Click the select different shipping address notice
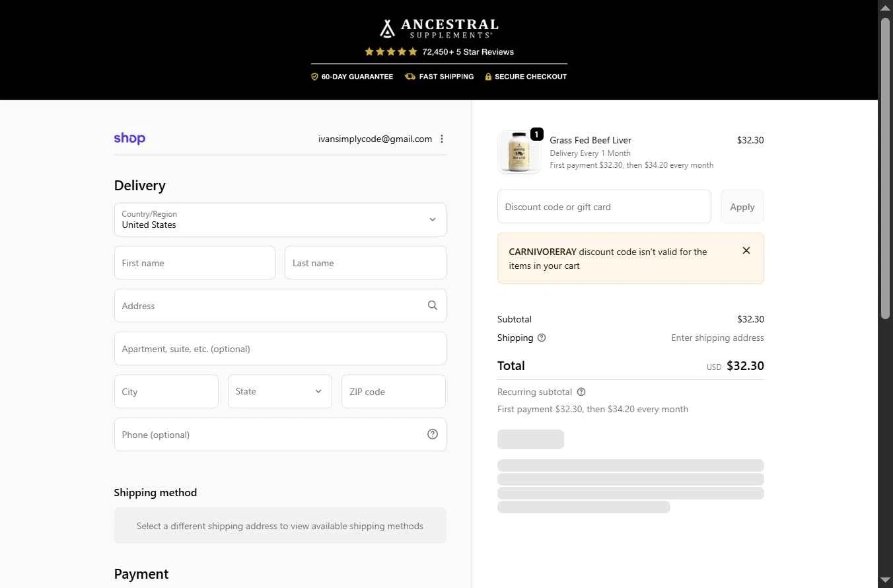The height and width of the screenshot is (588, 893). click(x=280, y=526)
